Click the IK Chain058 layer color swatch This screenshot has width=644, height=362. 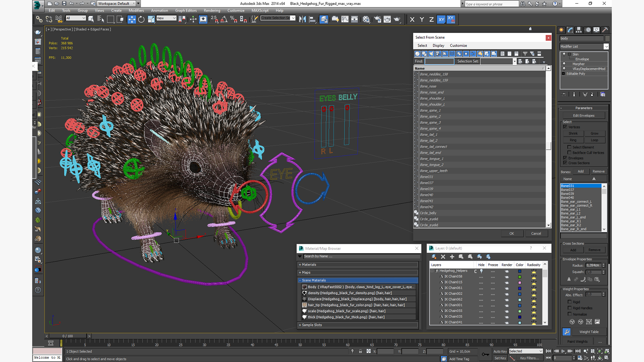pos(520,277)
